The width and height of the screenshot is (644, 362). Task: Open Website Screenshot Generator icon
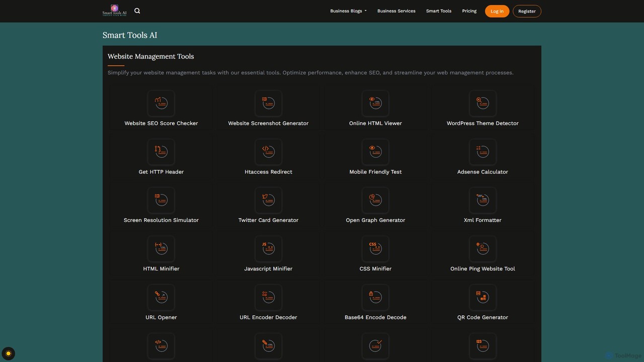[x=268, y=103]
